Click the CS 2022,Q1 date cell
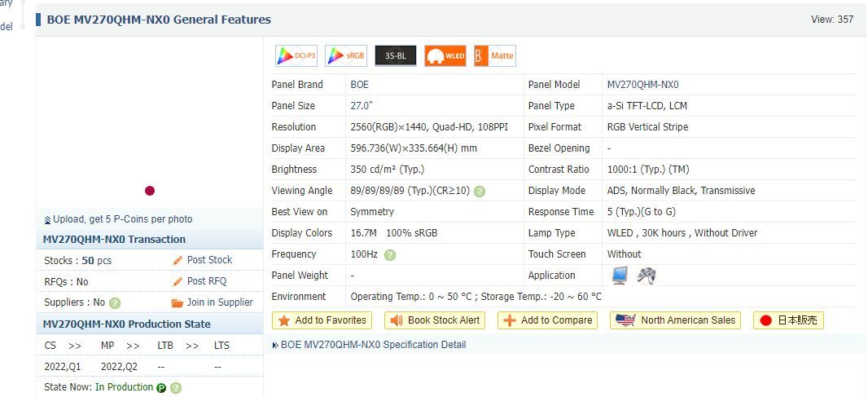The height and width of the screenshot is (397, 868). pos(62,367)
